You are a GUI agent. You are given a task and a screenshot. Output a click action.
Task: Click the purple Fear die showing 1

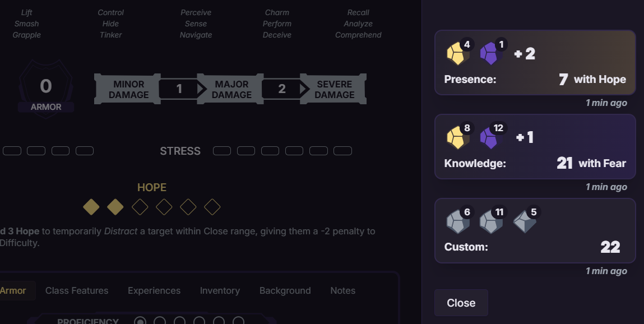(490, 54)
